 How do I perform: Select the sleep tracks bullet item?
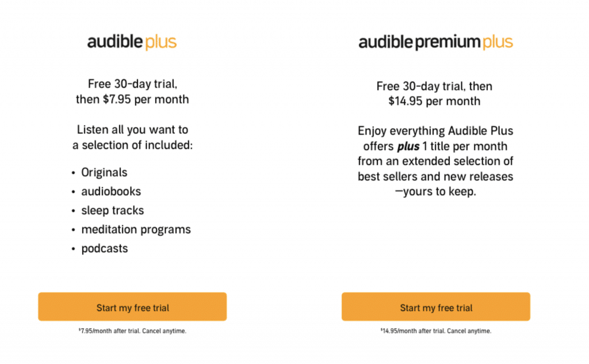pos(113,210)
